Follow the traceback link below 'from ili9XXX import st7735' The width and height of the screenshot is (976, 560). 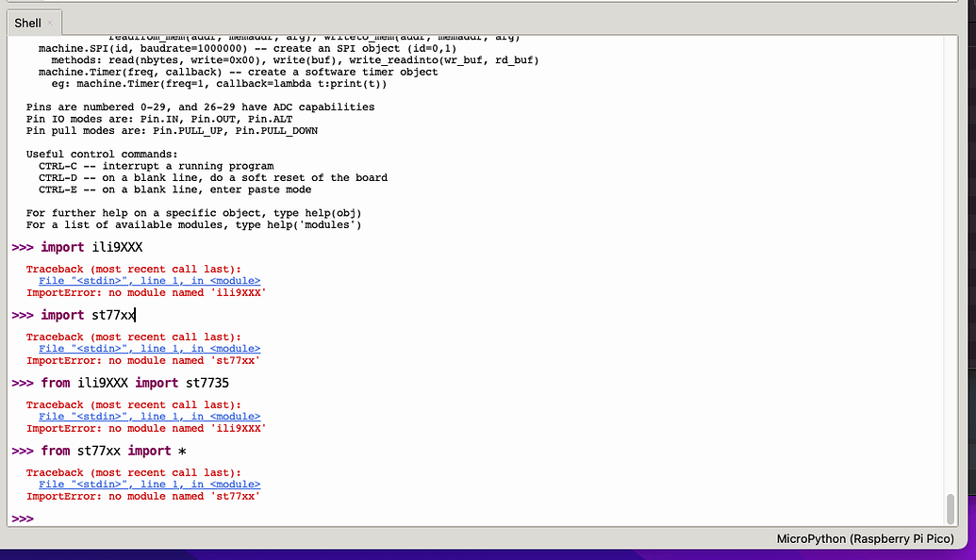click(x=152, y=416)
